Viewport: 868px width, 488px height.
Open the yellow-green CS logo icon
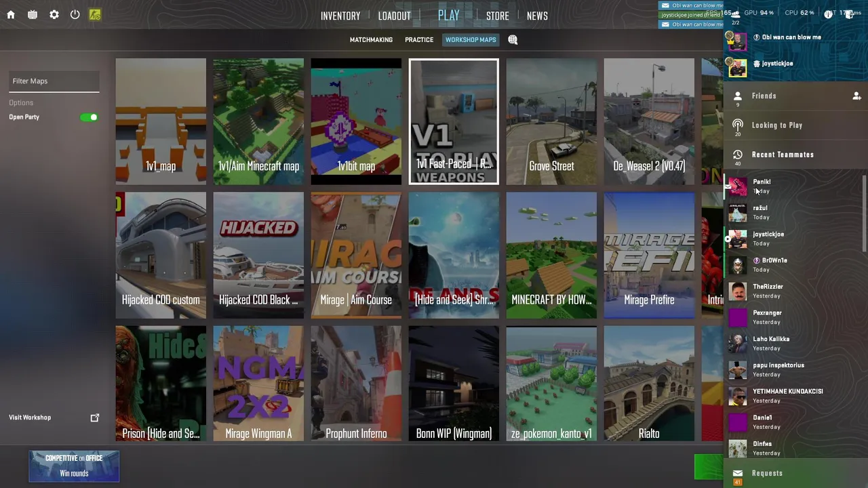click(95, 14)
